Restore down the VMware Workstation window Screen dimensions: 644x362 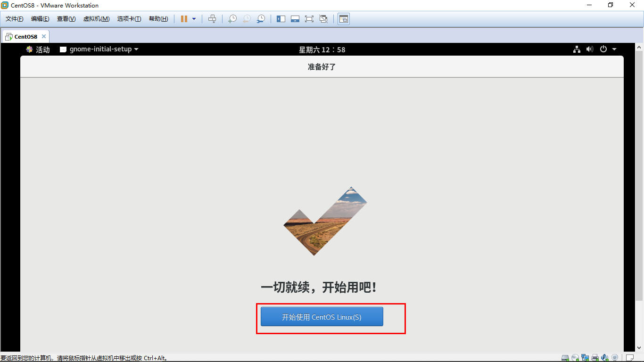pyautogui.click(x=611, y=5)
